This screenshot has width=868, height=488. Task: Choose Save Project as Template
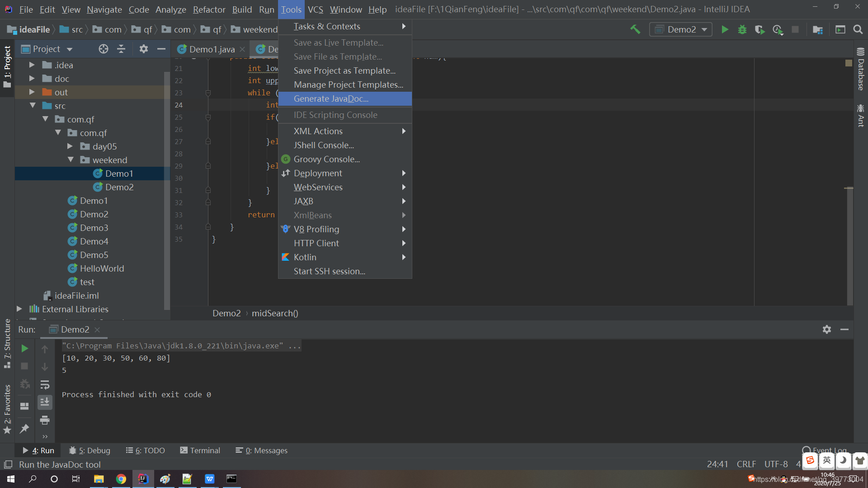click(345, 70)
